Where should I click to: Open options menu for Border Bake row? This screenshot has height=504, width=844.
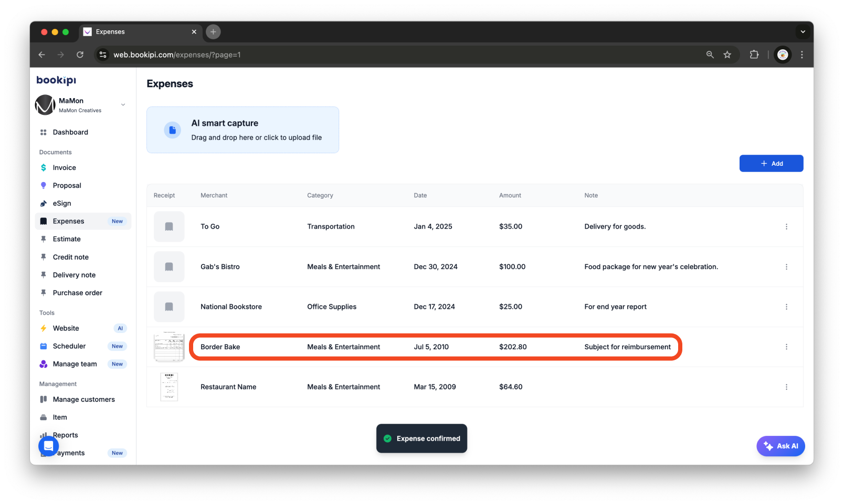(x=786, y=347)
